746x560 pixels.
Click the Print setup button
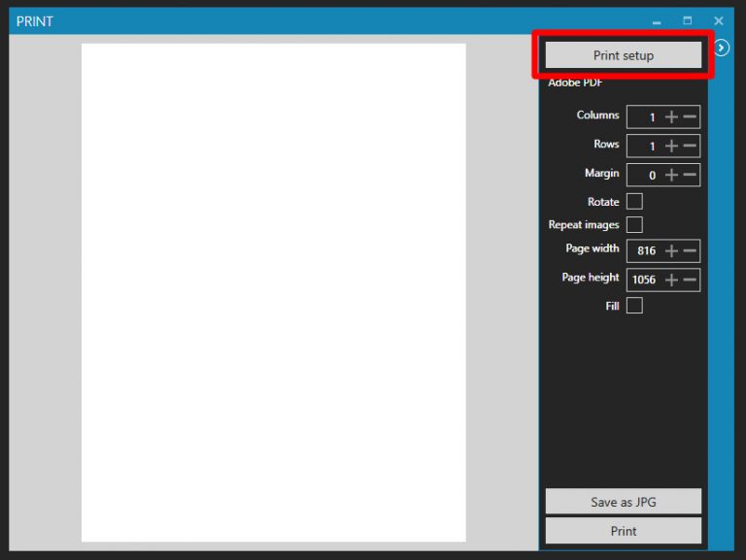pos(623,55)
